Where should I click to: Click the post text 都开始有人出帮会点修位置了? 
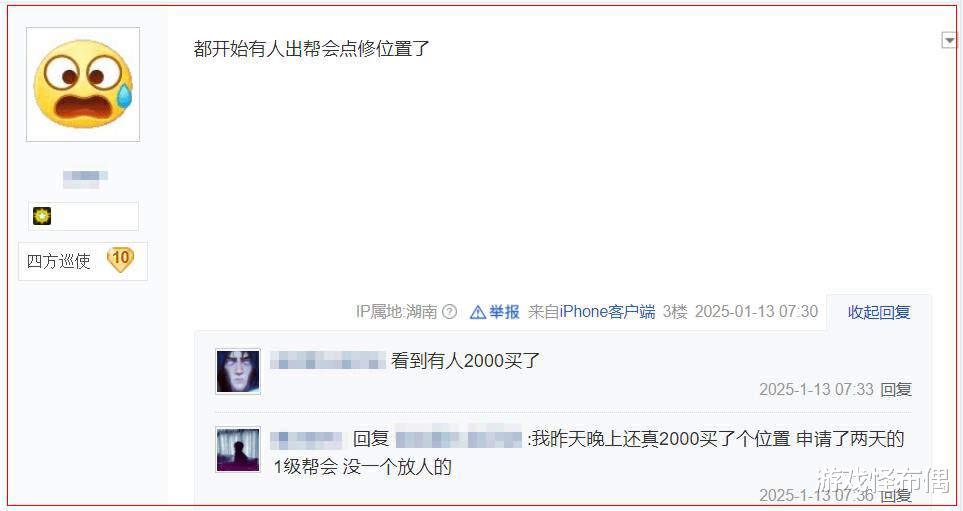point(311,49)
